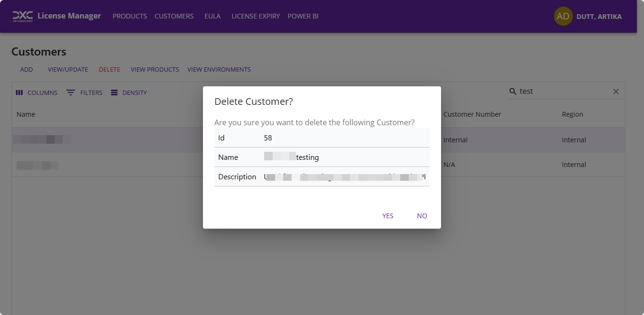Viewport: 644px width, 315px height.
Task: Click VIEW PRODUCTS action link
Action: click(155, 69)
